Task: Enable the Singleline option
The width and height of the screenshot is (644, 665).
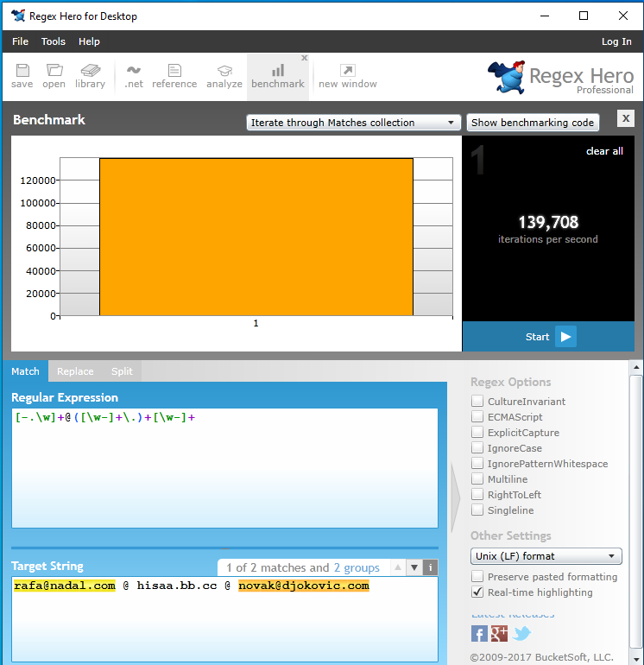Action: click(477, 510)
